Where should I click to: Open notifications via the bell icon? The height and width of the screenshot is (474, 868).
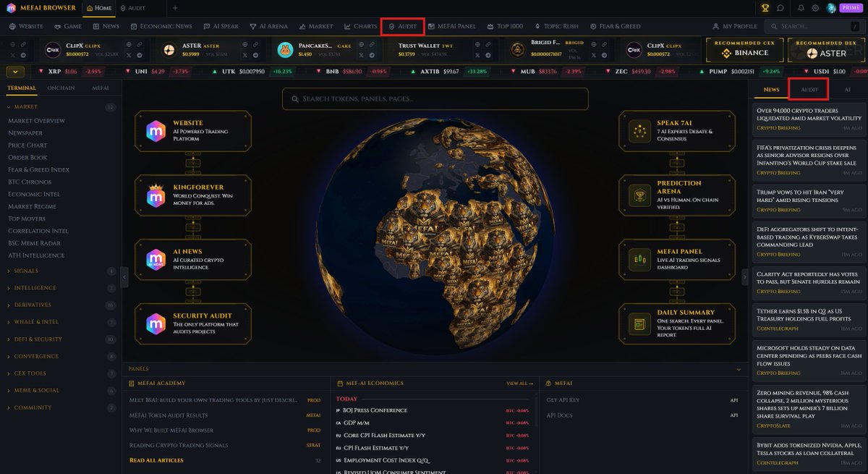801,8
